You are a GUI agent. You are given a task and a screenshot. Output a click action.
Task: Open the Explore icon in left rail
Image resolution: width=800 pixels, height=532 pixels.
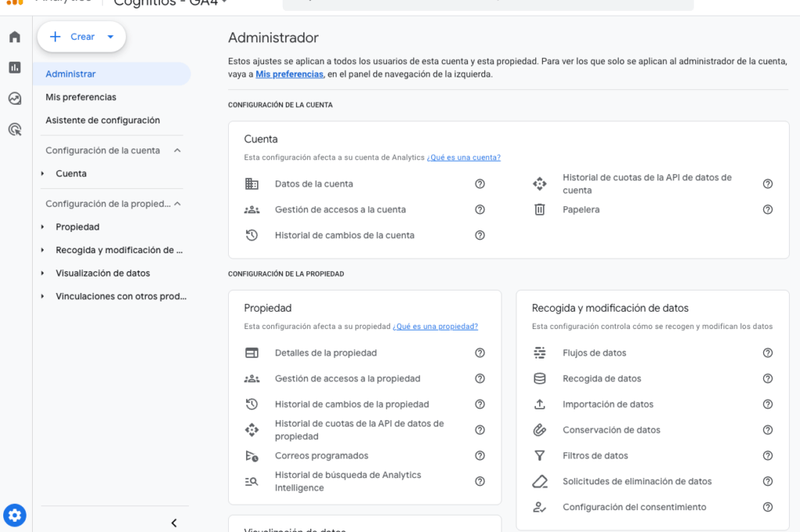pos(15,98)
